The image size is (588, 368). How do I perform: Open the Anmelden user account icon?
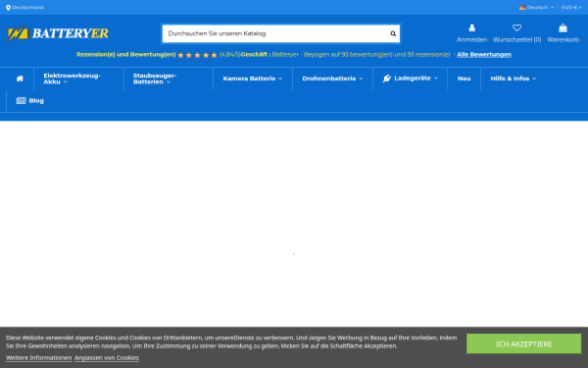pyautogui.click(x=471, y=27)
